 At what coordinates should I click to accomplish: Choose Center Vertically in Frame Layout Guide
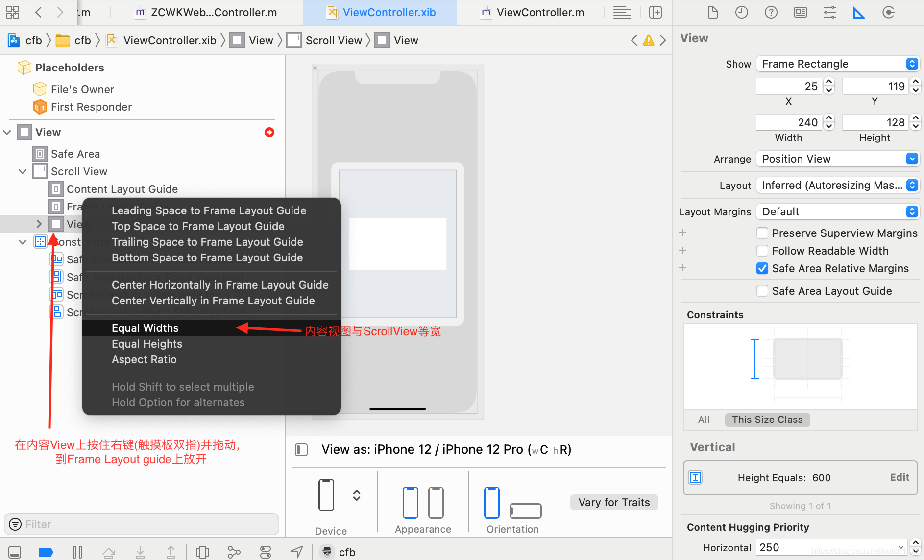coord(212,301)
